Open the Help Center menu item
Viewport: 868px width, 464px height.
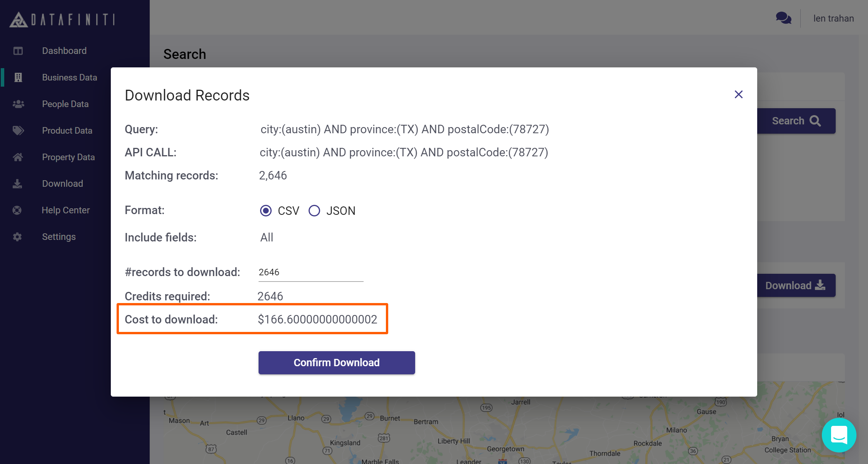pyautogui.click(x=65, y=210)
